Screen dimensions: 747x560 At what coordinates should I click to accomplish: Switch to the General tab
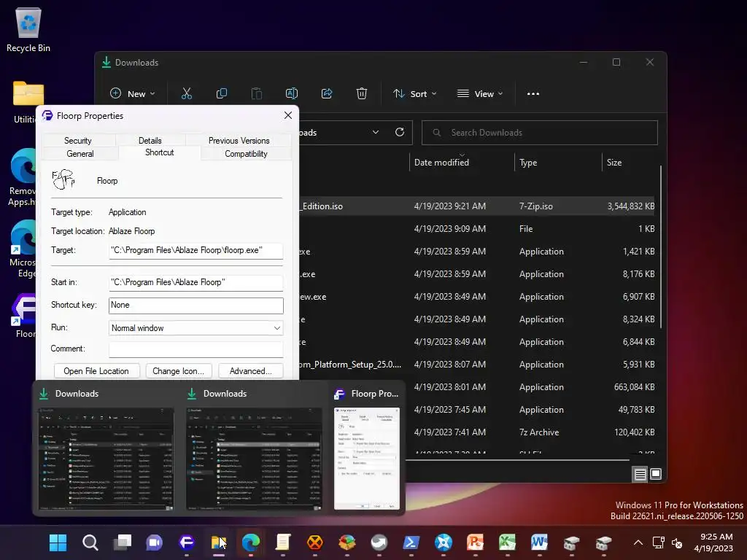[x=80, y=154]
